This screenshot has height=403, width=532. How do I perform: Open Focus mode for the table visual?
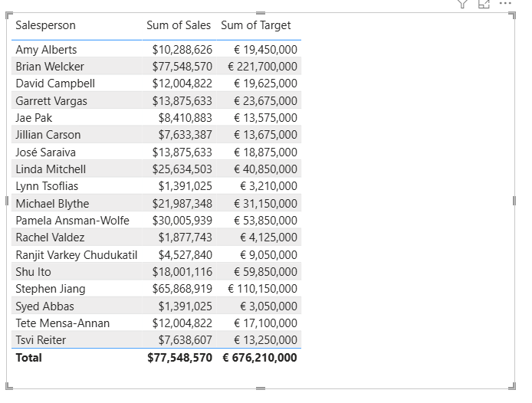(484, 4)
